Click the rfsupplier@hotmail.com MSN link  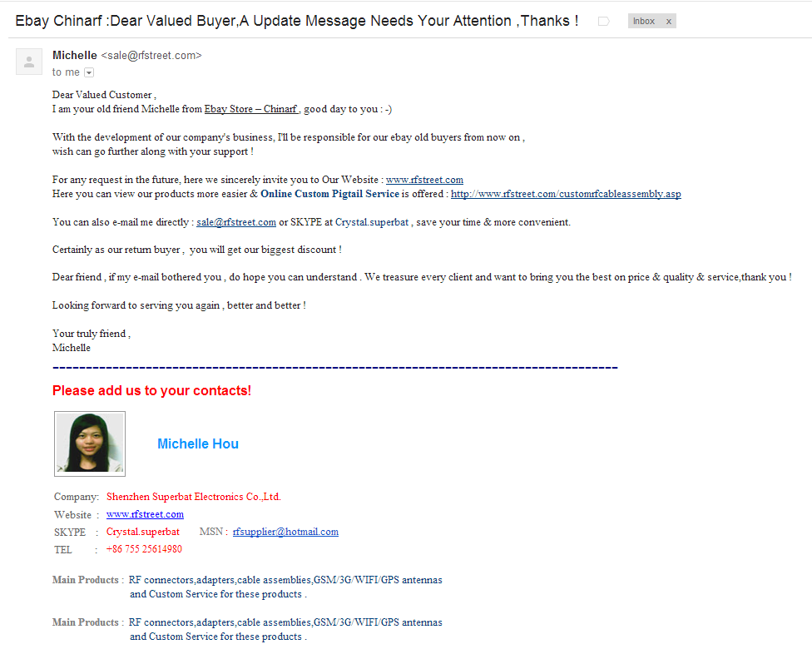point(285,532)
